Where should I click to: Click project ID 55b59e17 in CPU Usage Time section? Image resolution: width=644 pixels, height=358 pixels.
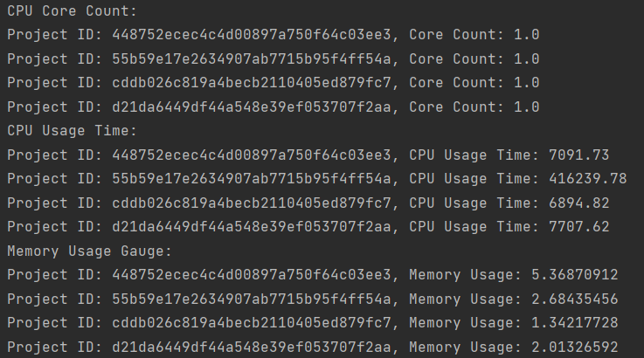(252, 179)
